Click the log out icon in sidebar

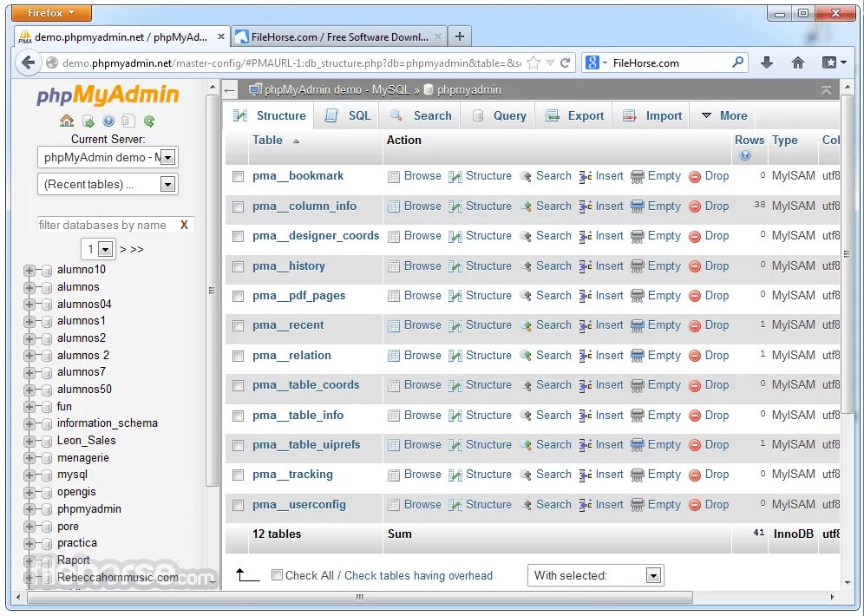coord(88,121)
